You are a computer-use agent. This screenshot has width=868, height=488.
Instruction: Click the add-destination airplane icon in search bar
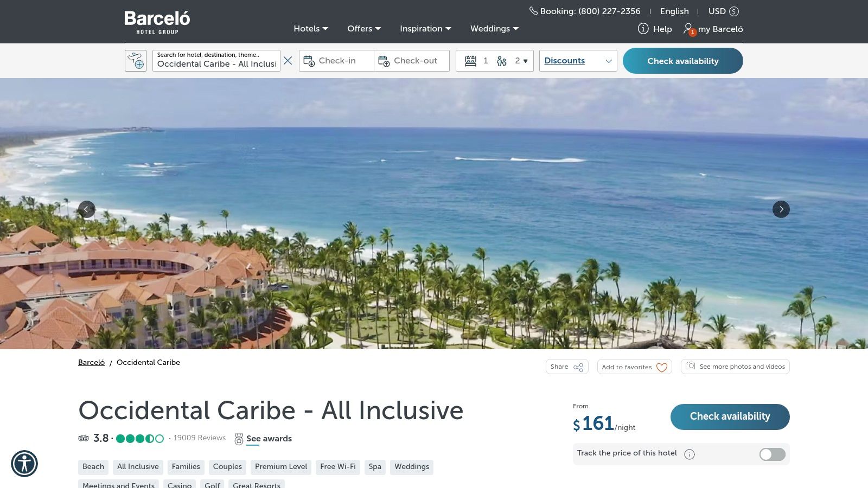point(137,60)
